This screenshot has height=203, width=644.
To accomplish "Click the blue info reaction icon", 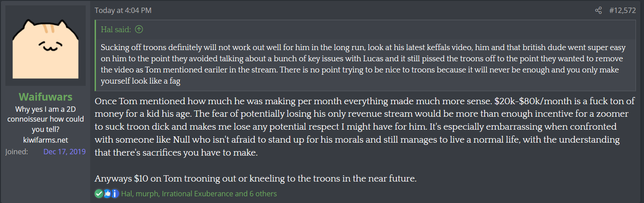I will click(115, 194).
